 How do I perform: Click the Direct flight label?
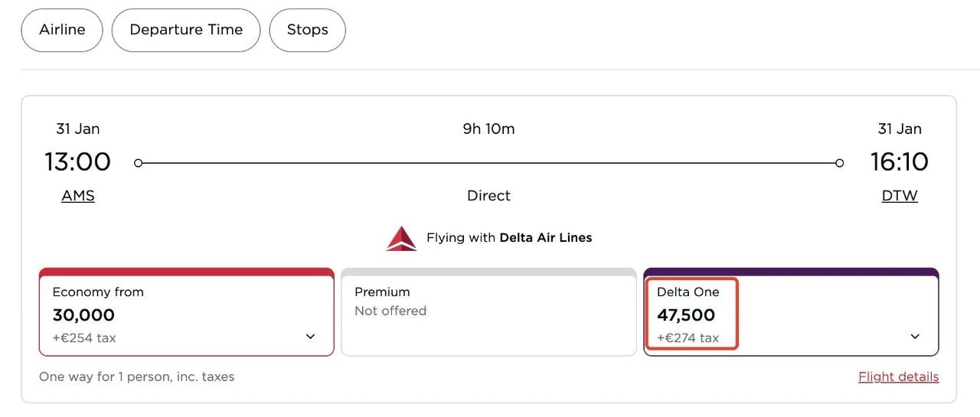[x=488, y=196]
